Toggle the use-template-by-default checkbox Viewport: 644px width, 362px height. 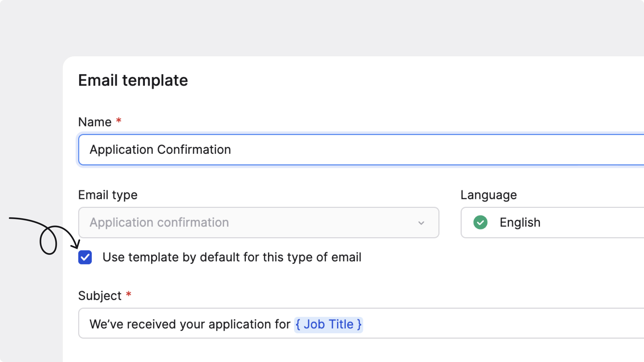[x=85, y=257]
